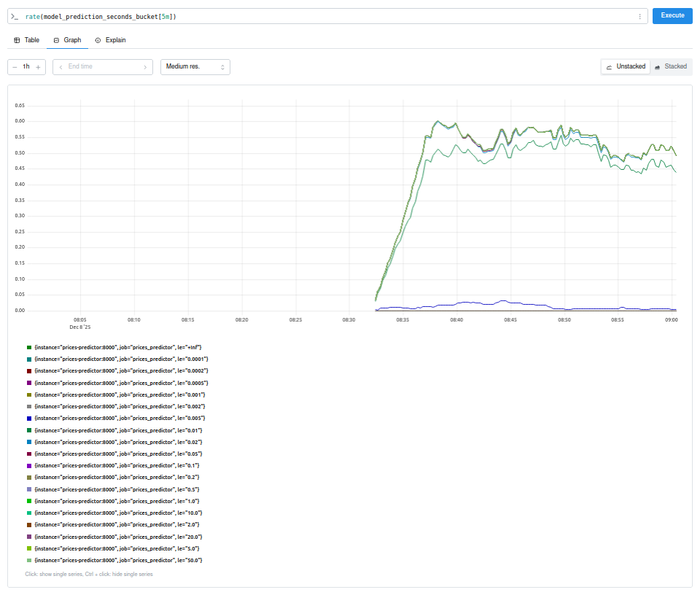Viewport: 700px width, 595px height.
Task: Open the Table tab
Action: coord(27,40)
